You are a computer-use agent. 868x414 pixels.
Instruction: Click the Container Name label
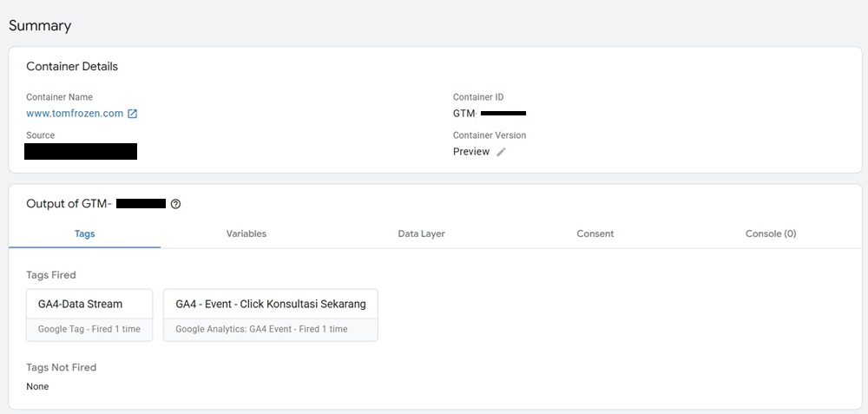pos(59,97)
